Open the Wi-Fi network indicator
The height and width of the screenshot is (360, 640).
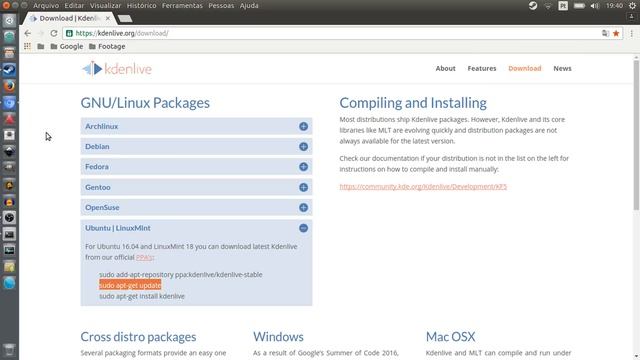click(x=548, y=6)
